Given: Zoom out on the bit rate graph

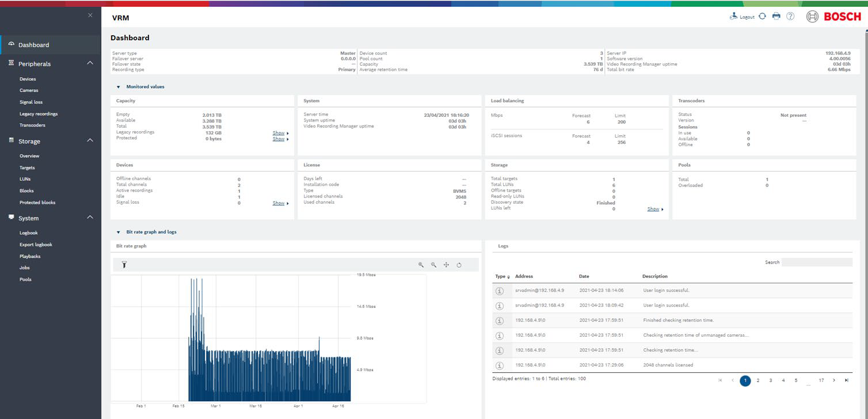Looking at the screenshot, I should [433, 265].
